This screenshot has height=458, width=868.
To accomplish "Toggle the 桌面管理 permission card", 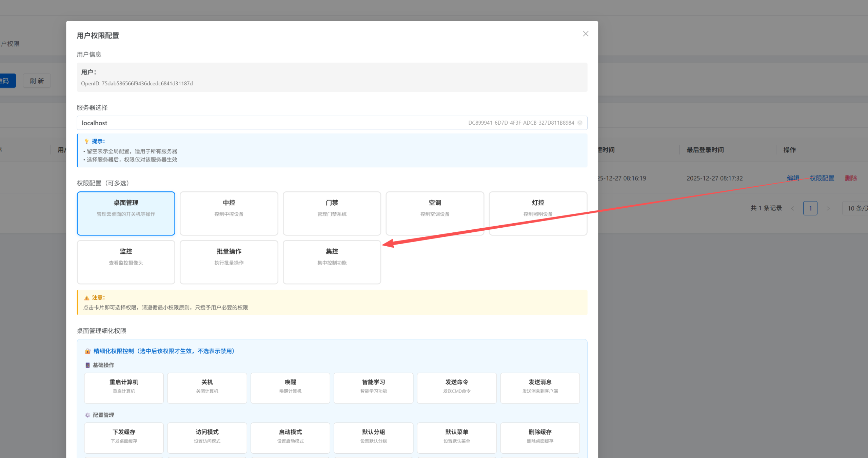I will (x=126, y=213).
